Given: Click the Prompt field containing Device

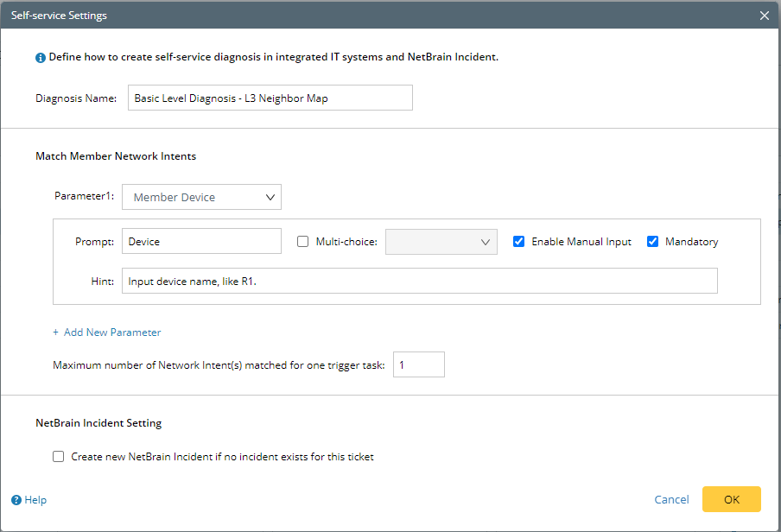Looking at the screenshot, I should pos(201,241).
